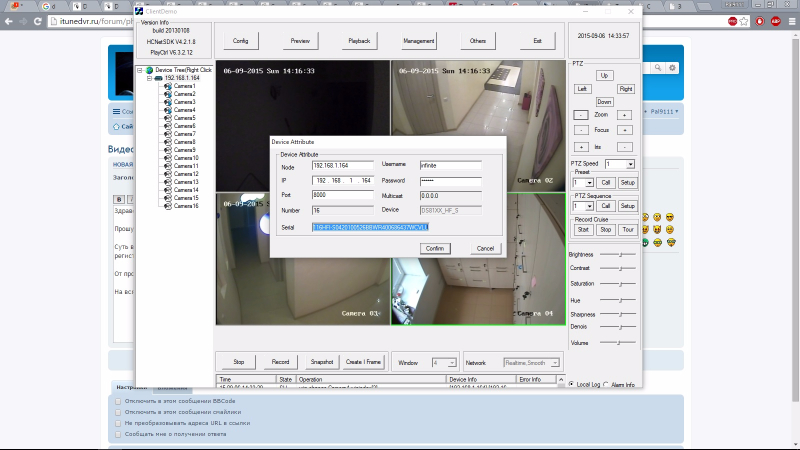Go back in the browser

(x=9, y=21)
